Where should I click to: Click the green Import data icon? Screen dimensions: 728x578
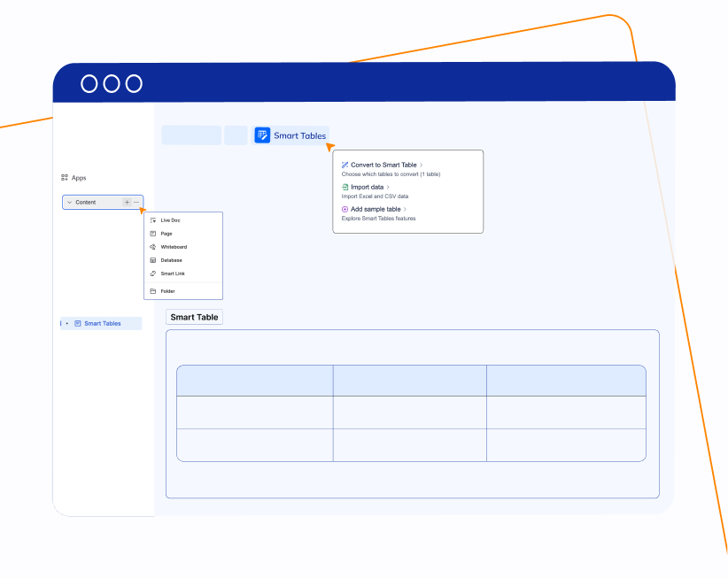(345, 188)
